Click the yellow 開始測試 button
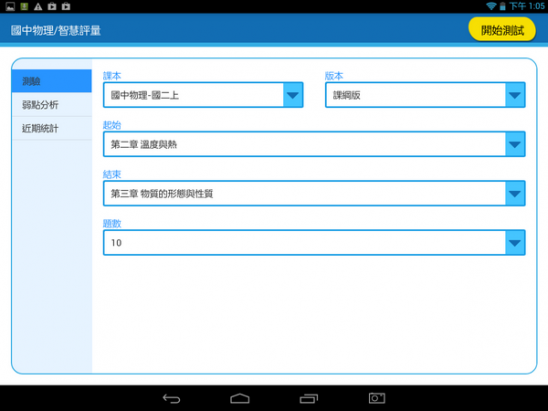Viewport: 548px width, 411px height. [502, 30]
